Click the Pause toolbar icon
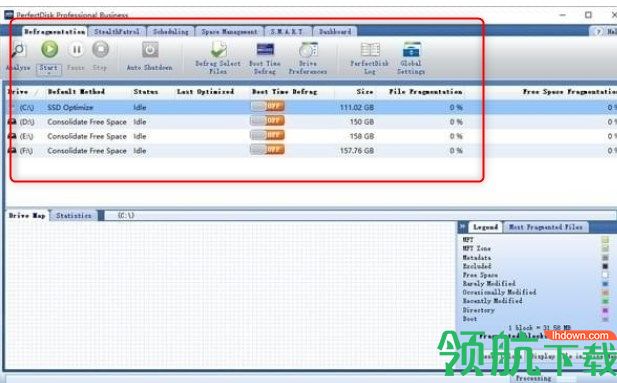The image size is (617, 383). click(76, 50)
